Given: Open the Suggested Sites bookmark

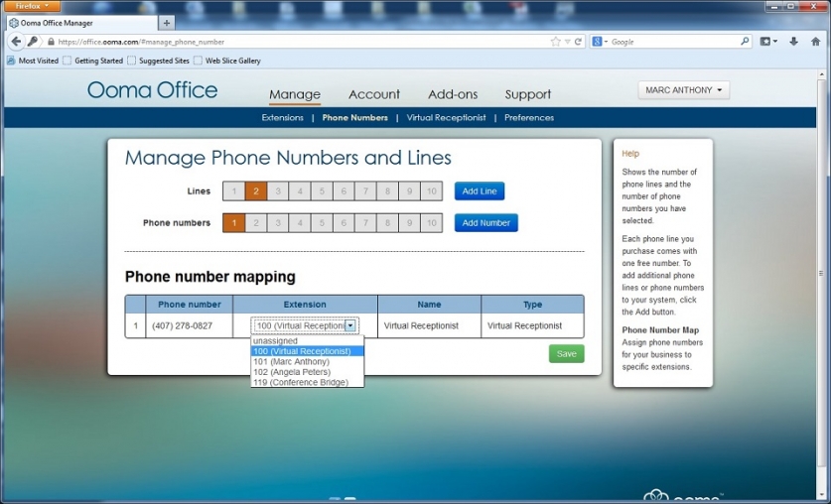Looking at the screenshot, I should click(x=159, y=61).
